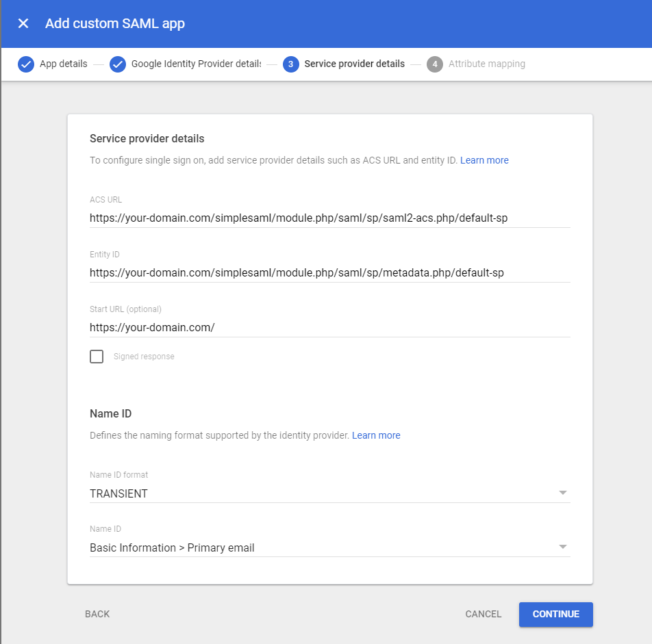Open Learn more link under Name ID
This screenshot has height=644, width=652.
click(x=376, y=435)
